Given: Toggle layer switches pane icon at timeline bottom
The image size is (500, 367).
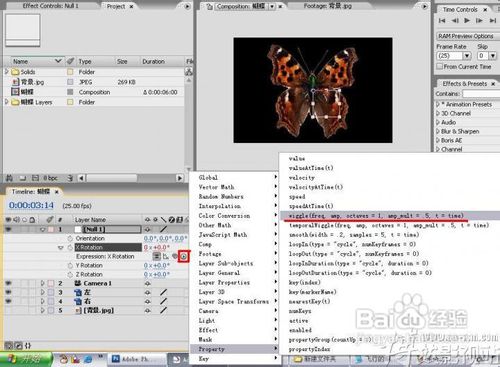Looking at the screenshot, I should tap(9, 346).
